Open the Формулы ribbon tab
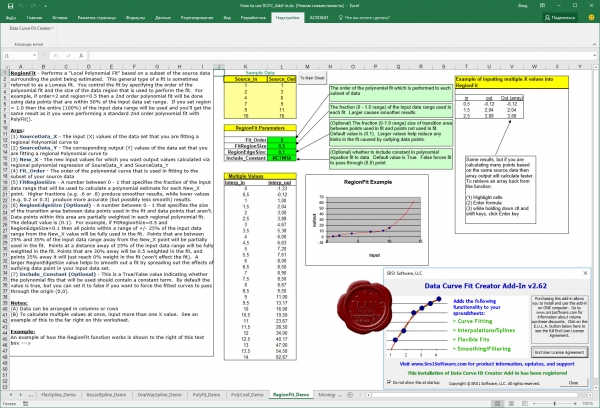This screenshot has width=600, height=408. [135, 18]
